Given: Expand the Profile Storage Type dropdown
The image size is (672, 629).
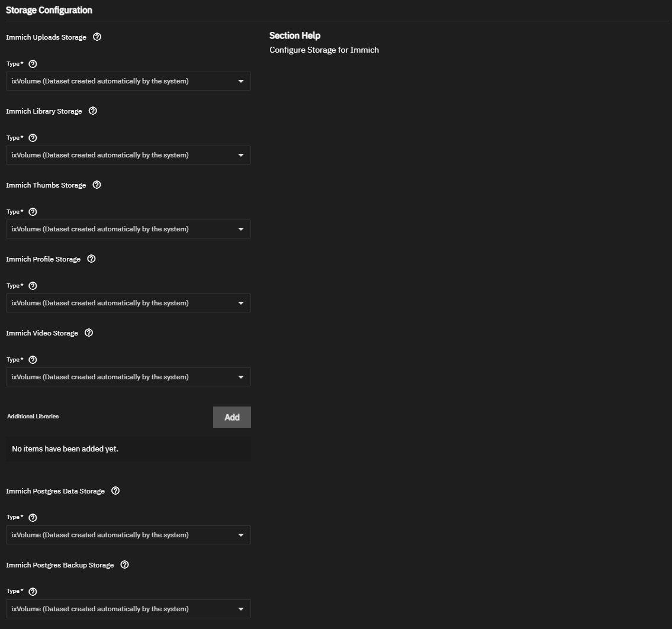Looking at the screenshot, I should click(x=128, y=303).
